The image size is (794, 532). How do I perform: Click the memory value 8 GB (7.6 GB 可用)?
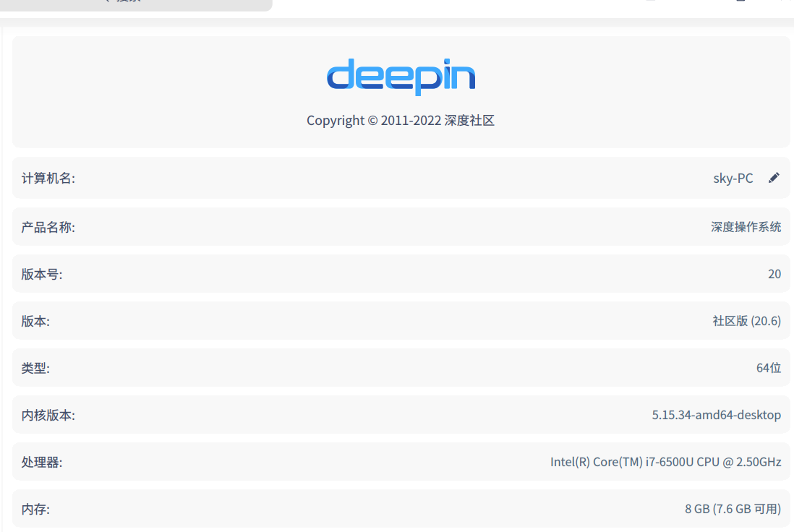tap(733, 509)
